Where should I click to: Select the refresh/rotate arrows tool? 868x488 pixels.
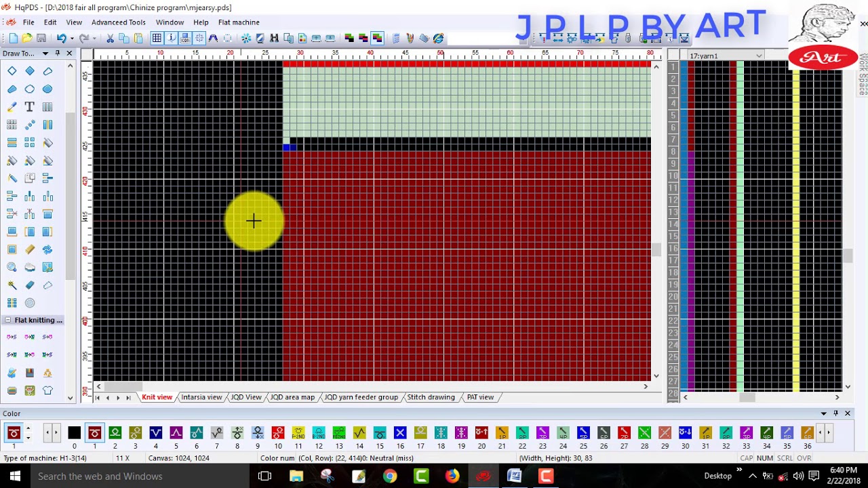[x=47, y=249]
